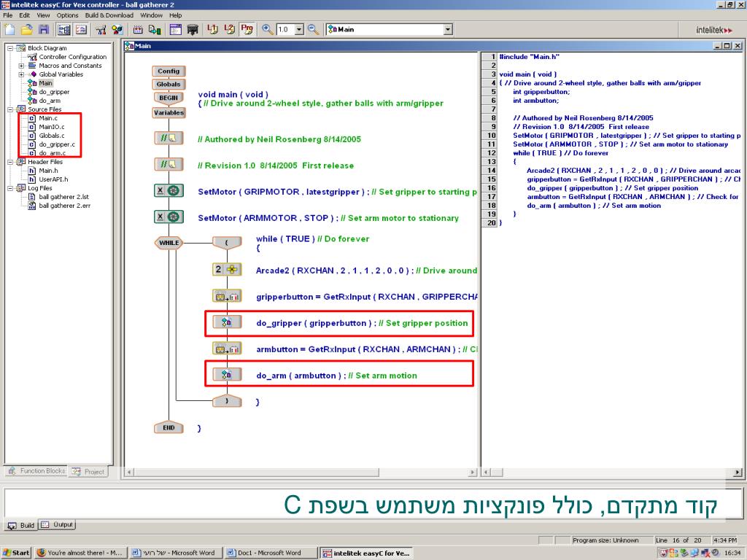Select Main.c in Source Files
The width and height of the screenshot is (747, 560).
48,118
